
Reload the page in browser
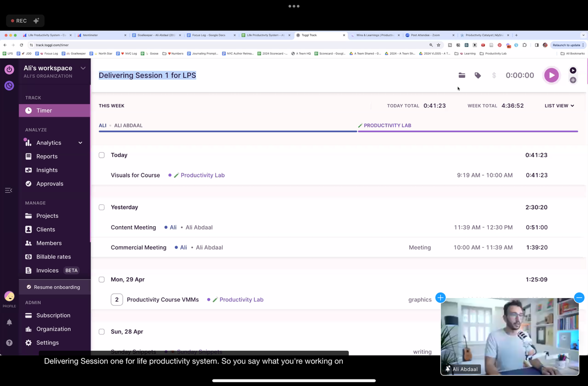pos(21,45)
